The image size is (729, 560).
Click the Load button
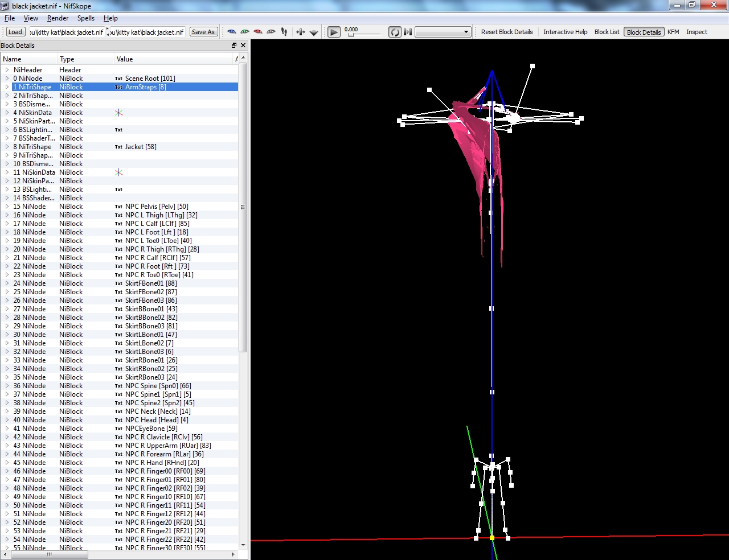click(x=15, y=32)
